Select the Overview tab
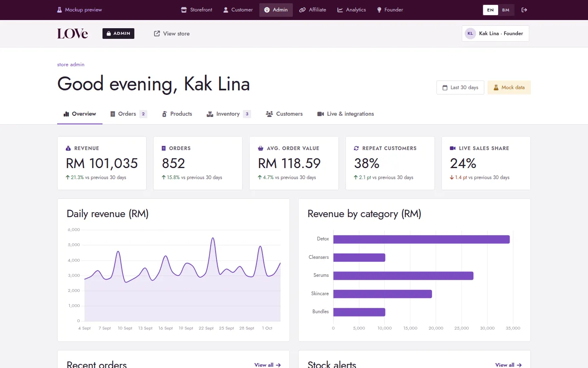The image size is (588, 368). pyautogui.click(x=80, y=114)
